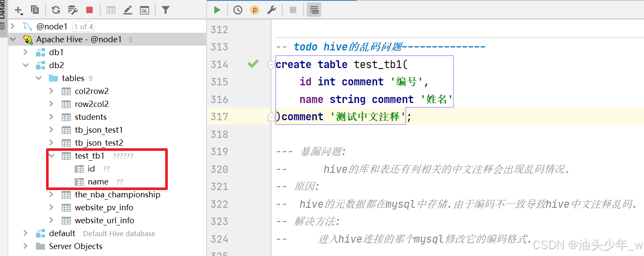Select the parameters 'p' icon in editor toolbar
The image size is (644, 256).
pos(255,9)
